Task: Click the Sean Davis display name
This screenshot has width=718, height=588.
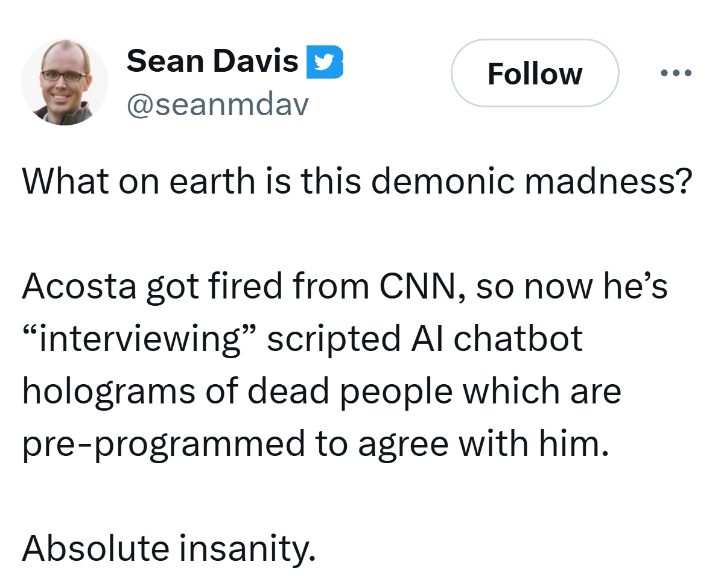Action: [212, 62]
